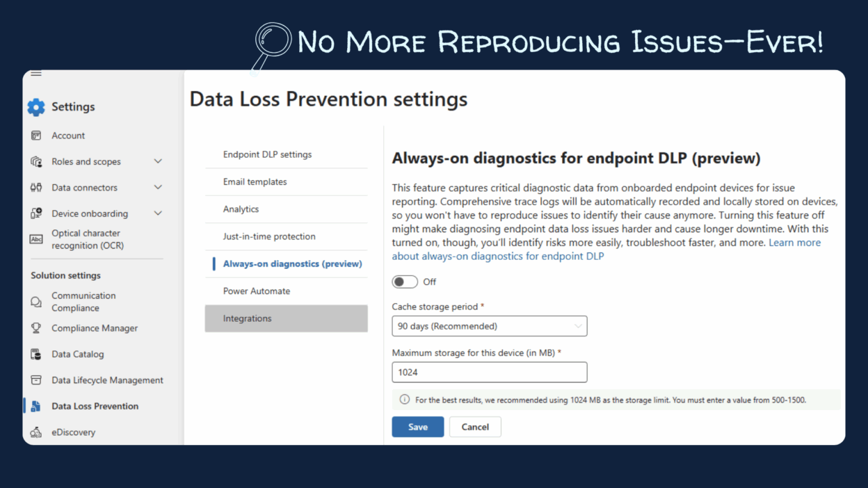Expand the Data connectors chevron
The image size is (868, 488).
tap(158, 188)
